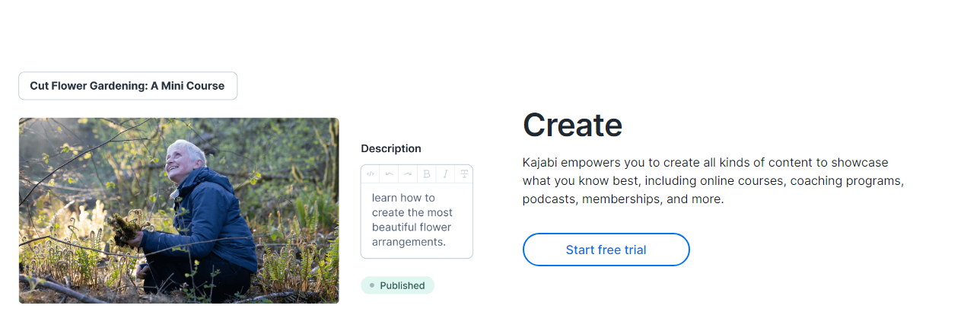980x334 pixels.
Task: Place cursor on the word 'arrangements.' in description
Action: pyautogui.click(x=409, y=242)
